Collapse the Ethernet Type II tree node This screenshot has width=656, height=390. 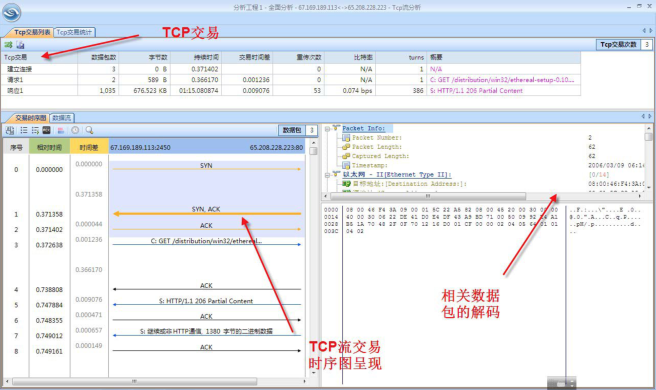[x=328, y=175]
